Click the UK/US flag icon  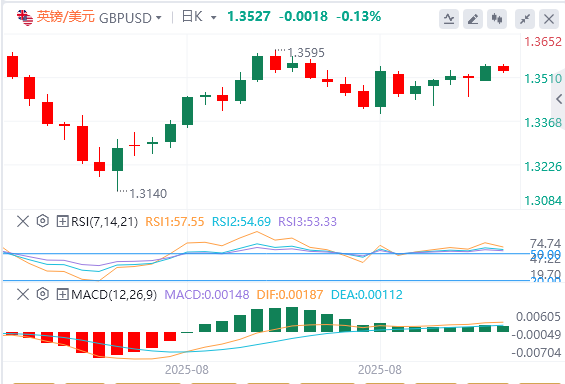(25, 18)
